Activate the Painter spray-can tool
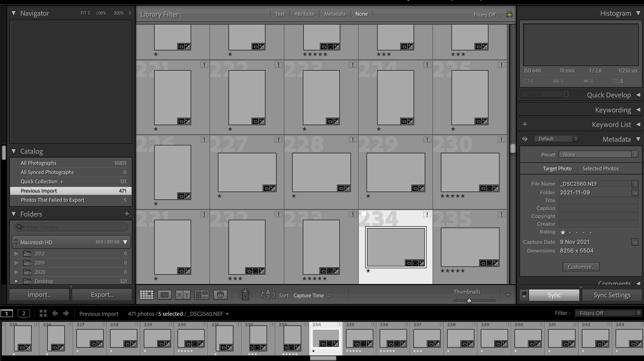Viewport: 644px width, 361px height. (245, 295)
